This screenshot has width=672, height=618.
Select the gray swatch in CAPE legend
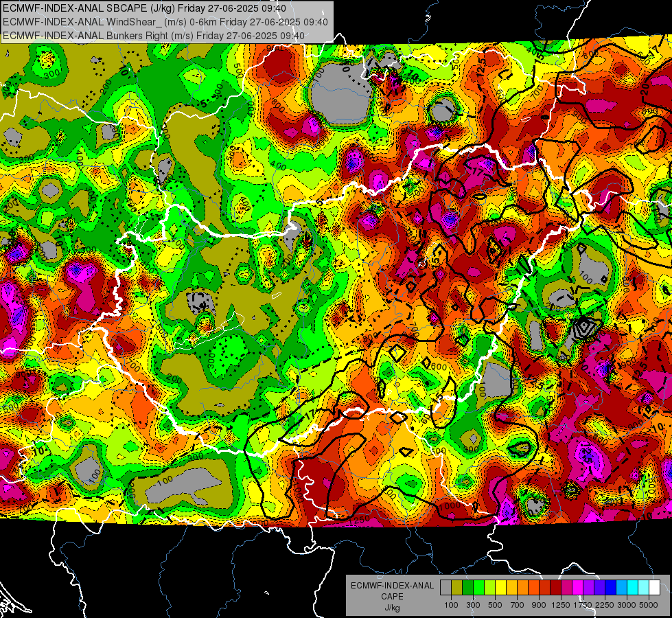(x=445, y=587)
